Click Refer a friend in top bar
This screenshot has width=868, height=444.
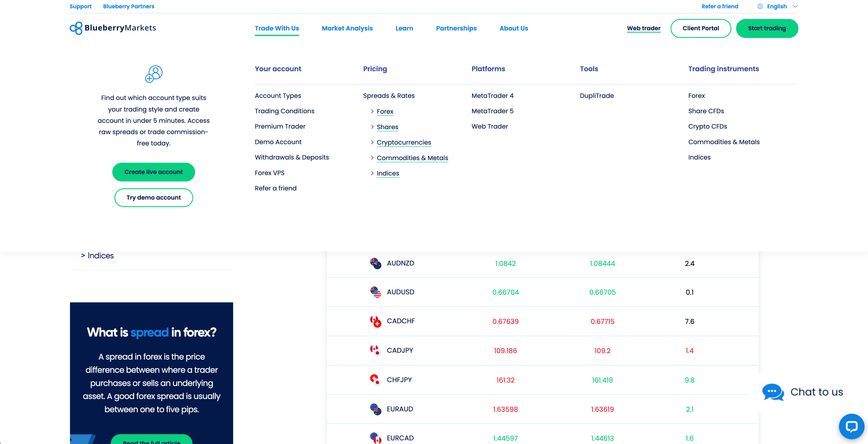tap(720, 6)
